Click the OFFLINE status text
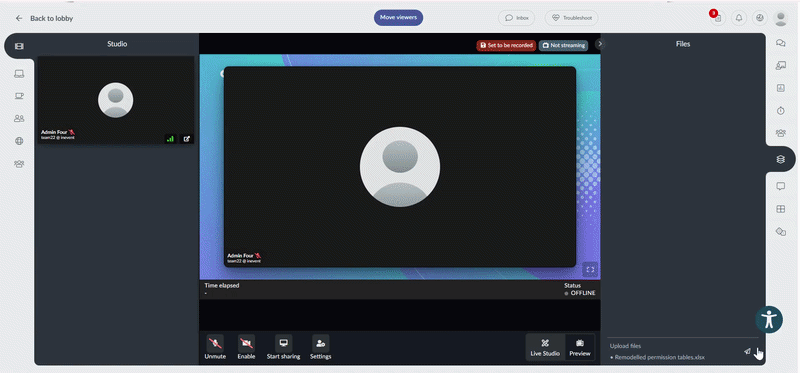This screenshot has width=800, height=373. pyautogui.click(x=583, y=293)
